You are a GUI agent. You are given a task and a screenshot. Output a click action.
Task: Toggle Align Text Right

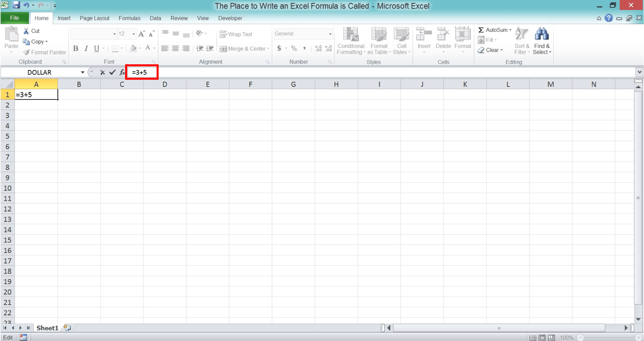(186, 49)
